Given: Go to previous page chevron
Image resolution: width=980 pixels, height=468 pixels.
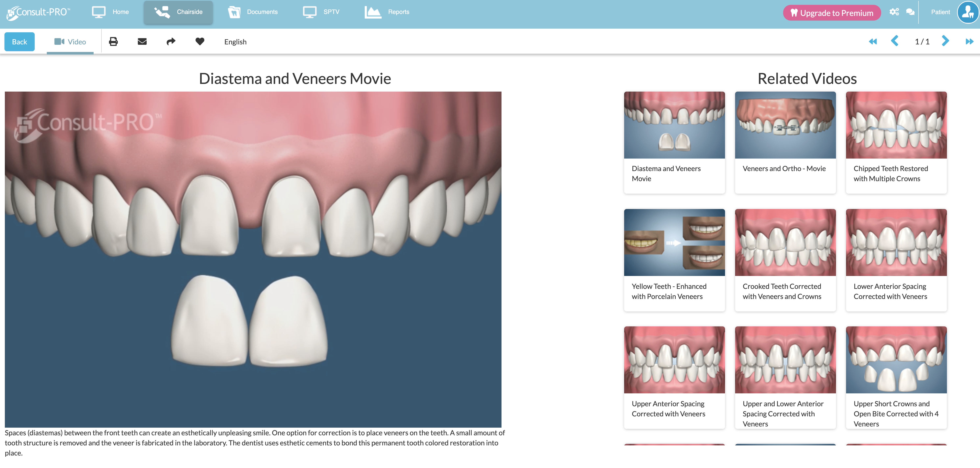Looking at the screenshot, I should [x=895, y=41].
